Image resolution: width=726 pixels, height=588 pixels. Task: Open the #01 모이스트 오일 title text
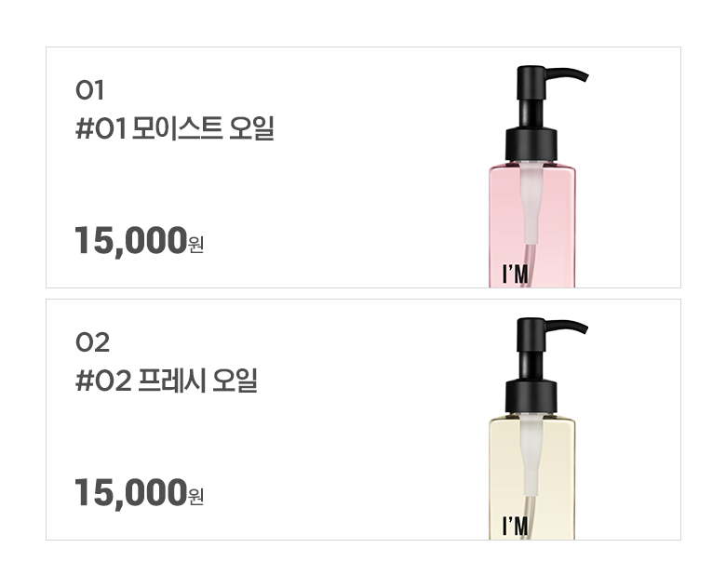pyautogui.click(x=175, y=128)
